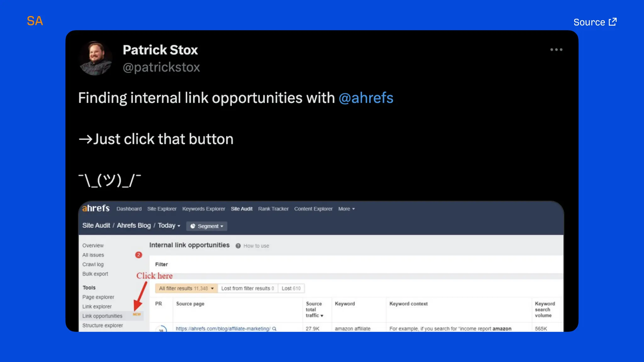This screenshot has width=644, height=362.
Task: Open Content Explorer tab
Action: (x=313, y=209)
